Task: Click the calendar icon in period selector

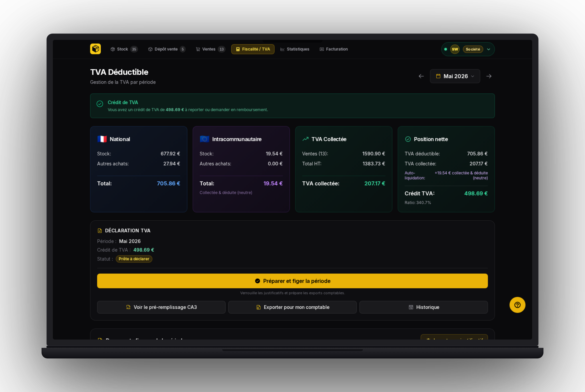Action: coord(438,76)
